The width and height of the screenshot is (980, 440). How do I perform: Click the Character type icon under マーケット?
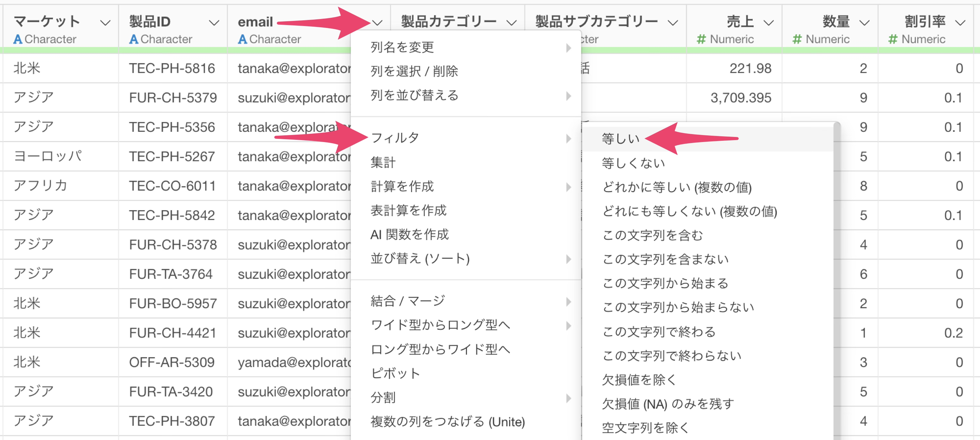pos(17,39)
